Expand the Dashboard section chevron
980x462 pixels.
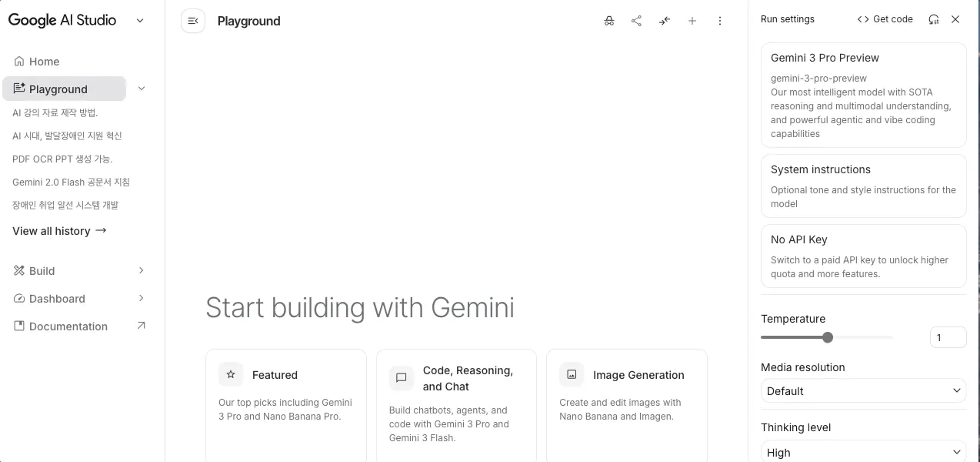click(x=142, y=298)
